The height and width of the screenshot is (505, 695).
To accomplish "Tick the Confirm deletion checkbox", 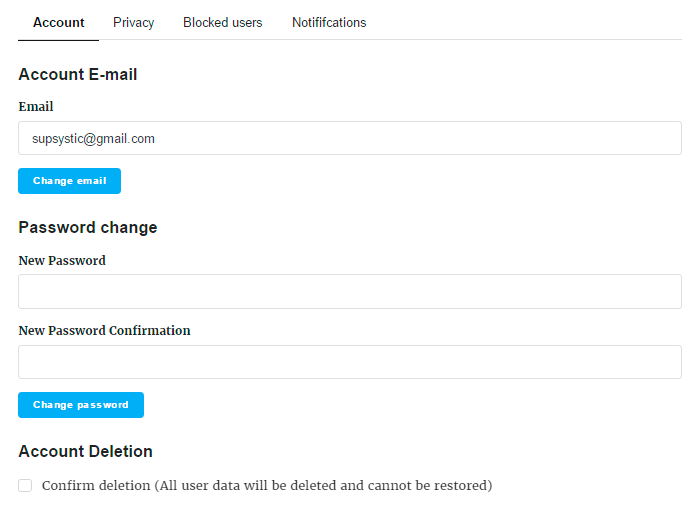I will coord(25,485).
